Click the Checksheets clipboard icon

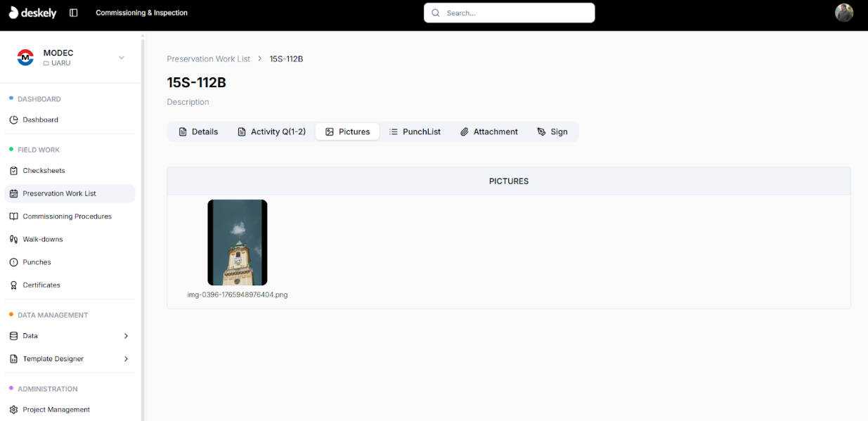coord(13,171)
